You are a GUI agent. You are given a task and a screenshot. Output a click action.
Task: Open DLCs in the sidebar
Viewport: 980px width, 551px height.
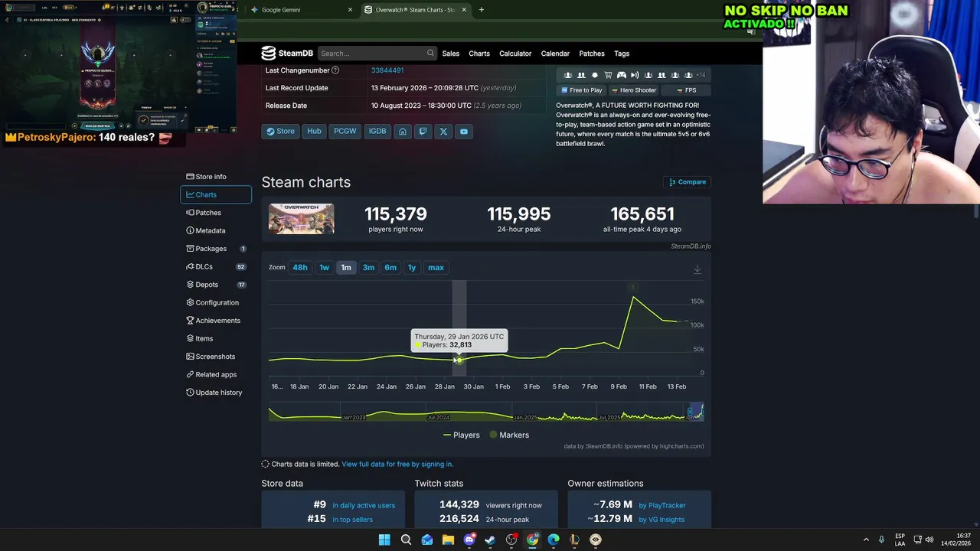click(x=216, y=266)
